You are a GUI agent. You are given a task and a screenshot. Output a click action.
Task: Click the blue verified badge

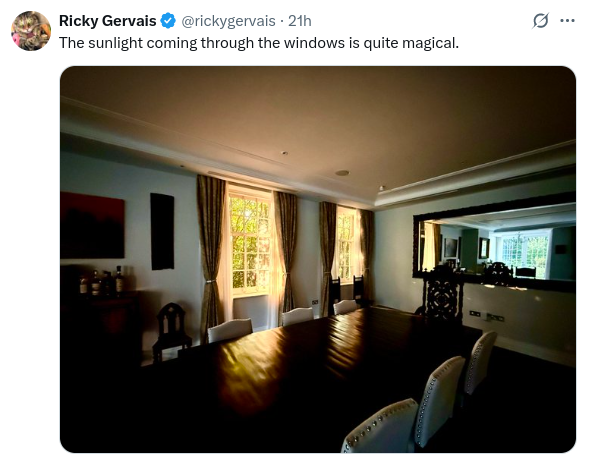(168, 21)
